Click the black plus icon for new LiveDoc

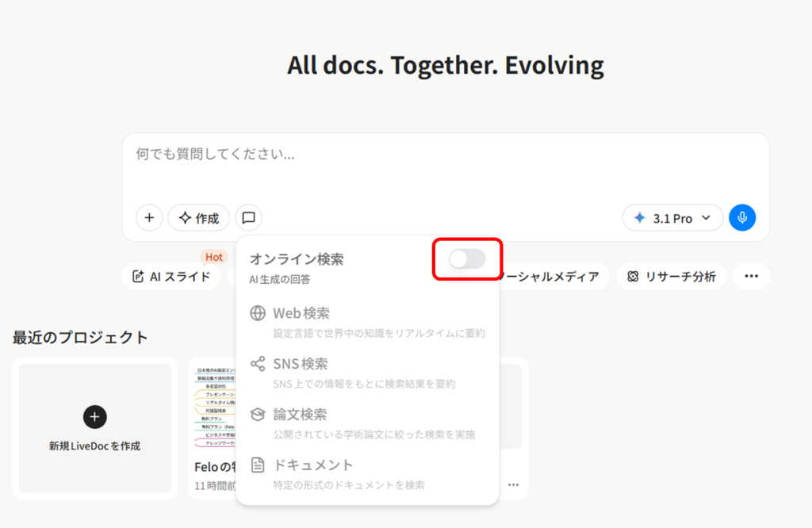94,416
